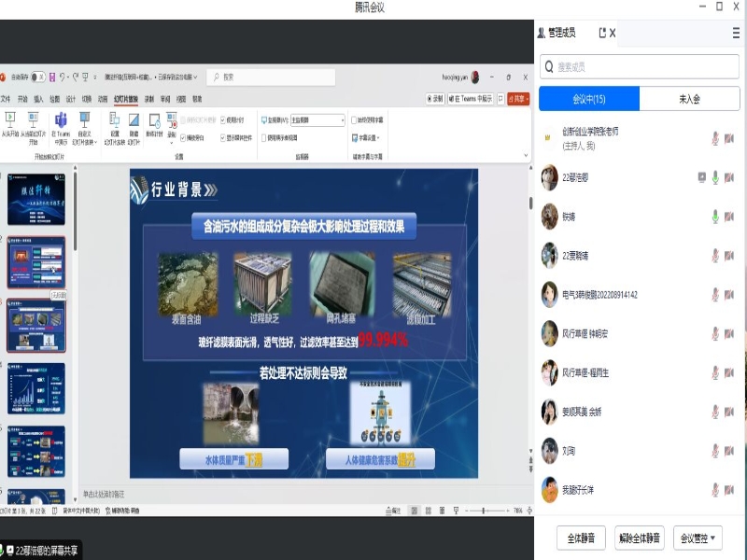The width and height of the screenshot is (747, 560).
Task: Click the zoom slider in status bar
Action: (x=483, y=511)
